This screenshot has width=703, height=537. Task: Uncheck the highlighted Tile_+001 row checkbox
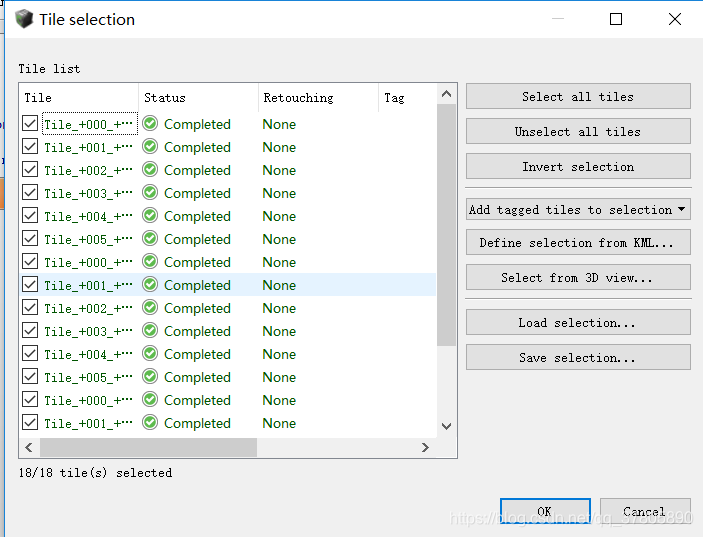point(30,284)
